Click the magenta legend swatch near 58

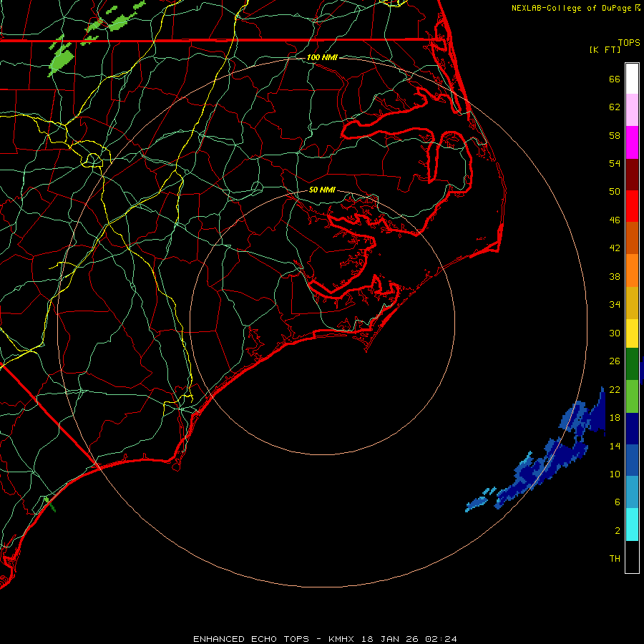point(632,142)
